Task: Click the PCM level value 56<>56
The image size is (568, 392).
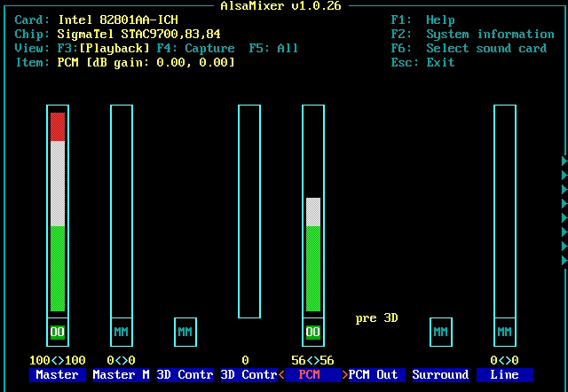Action: [313, 360]
